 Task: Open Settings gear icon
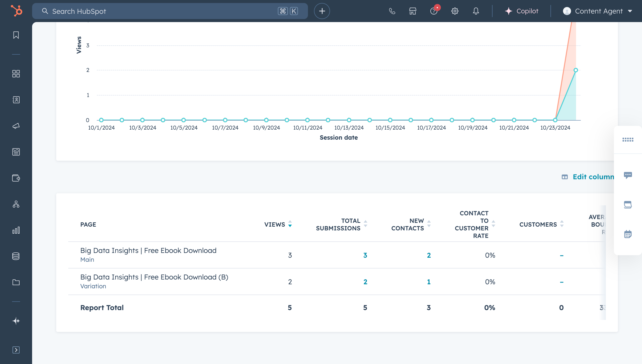point(455,11)
